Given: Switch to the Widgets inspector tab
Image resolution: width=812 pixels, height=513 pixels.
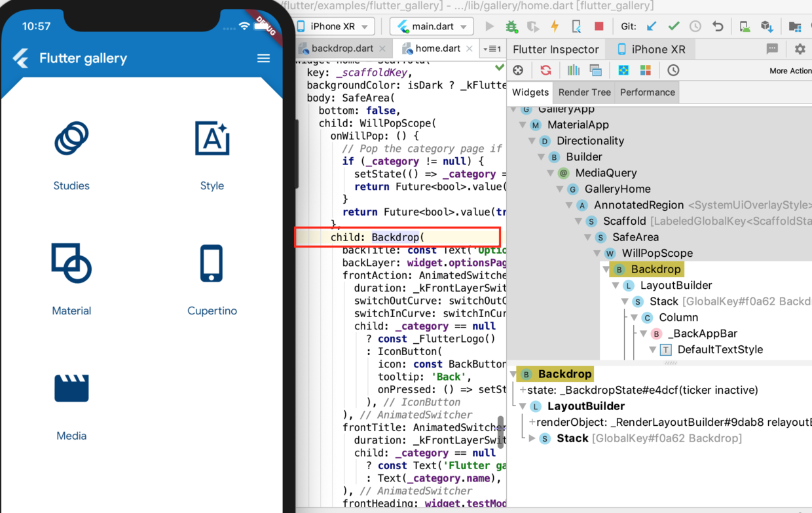Looking at the screenshot, I should [530, 92].
